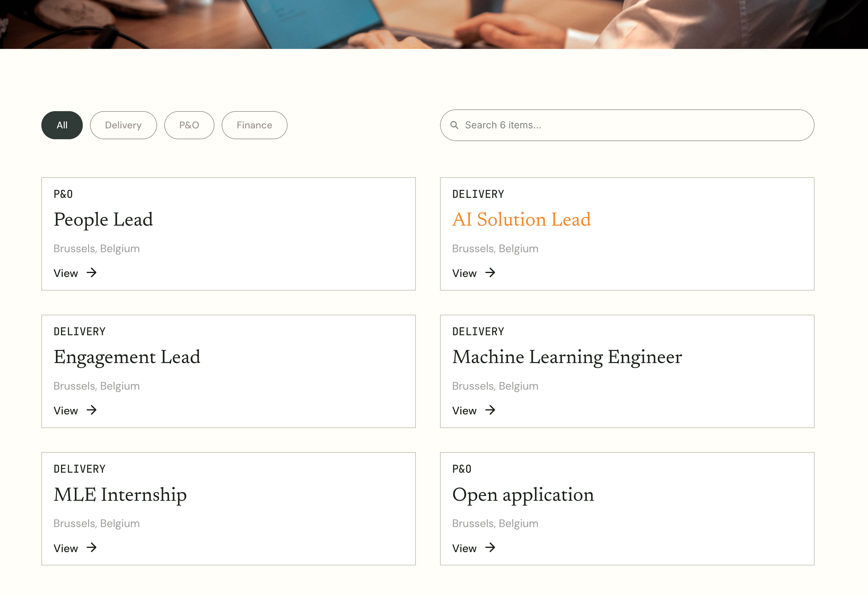Click Brussels, Belgium under MLE Internship
Screen dimensions: 868x595
click(x=97, y=524)
